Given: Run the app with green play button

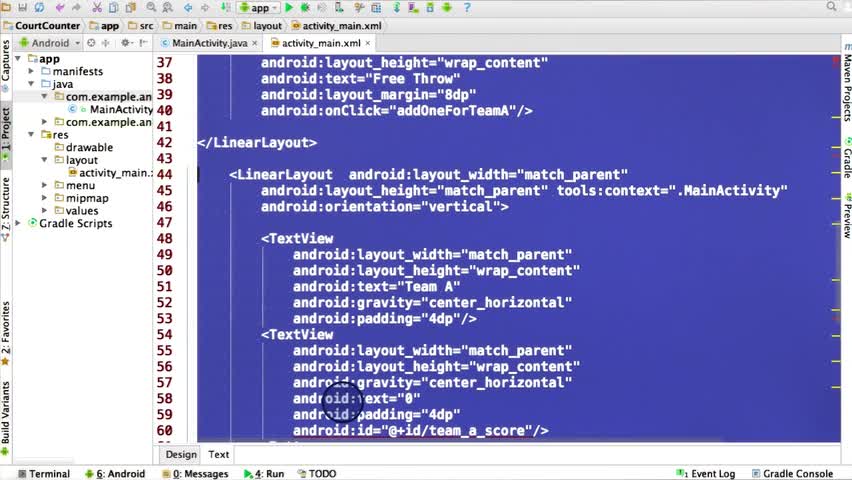Looking at the screenshot, I should coord(289,8).
